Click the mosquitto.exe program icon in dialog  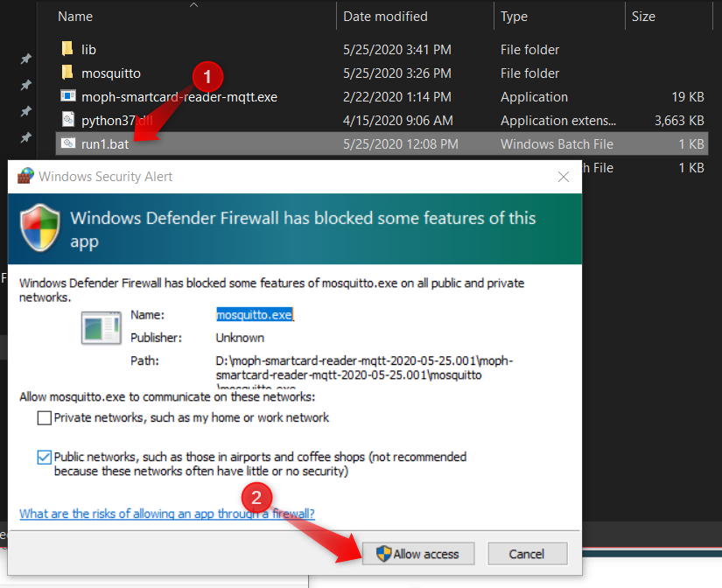[102, 328]
